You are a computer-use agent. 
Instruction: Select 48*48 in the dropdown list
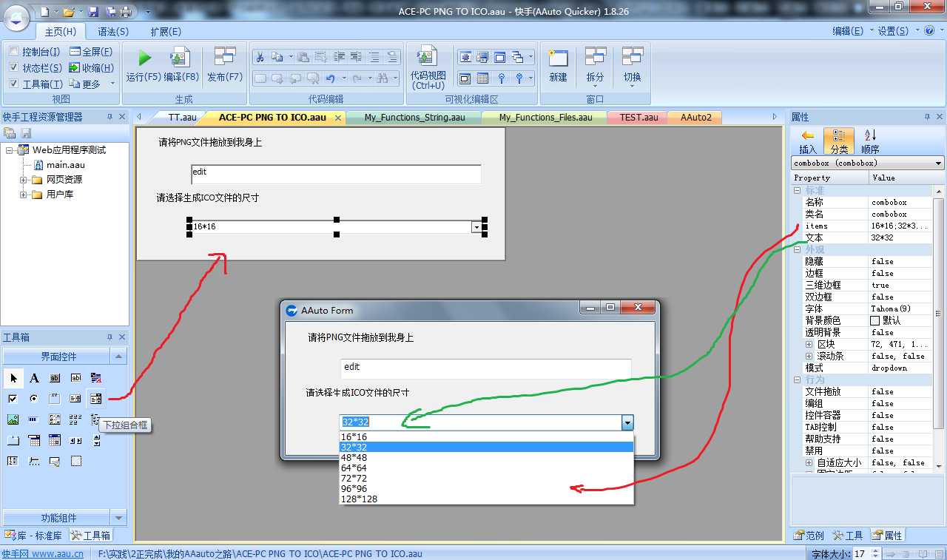486,458
